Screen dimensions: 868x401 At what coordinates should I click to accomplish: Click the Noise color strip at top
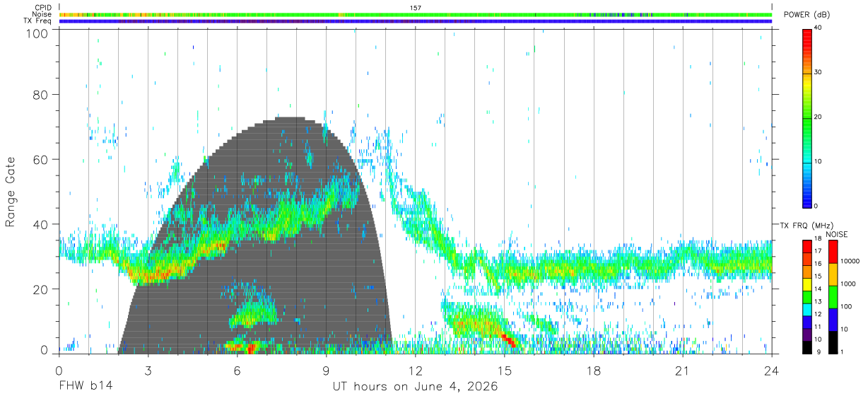coord(416,14)
